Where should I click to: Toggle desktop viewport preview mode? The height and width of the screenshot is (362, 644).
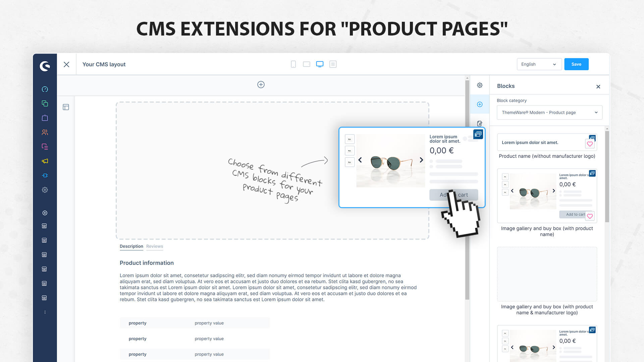[x=320, y=64]
